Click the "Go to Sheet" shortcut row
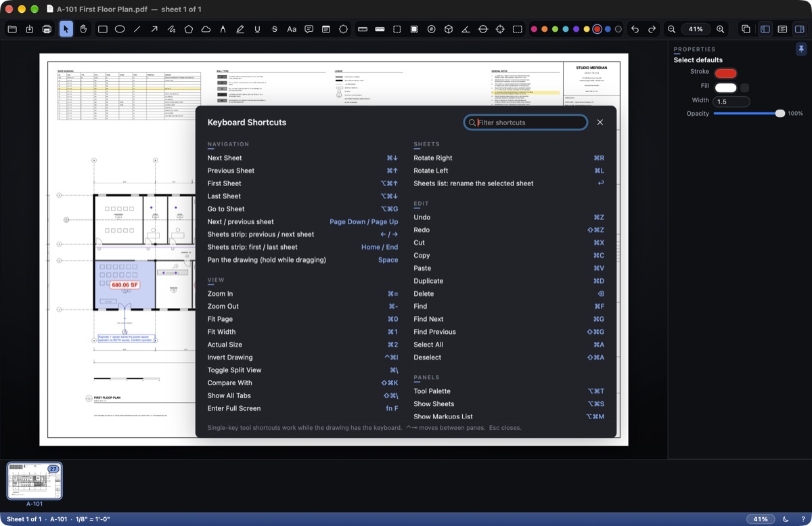The height and width of the screenshot is (526, 812). 303,209
